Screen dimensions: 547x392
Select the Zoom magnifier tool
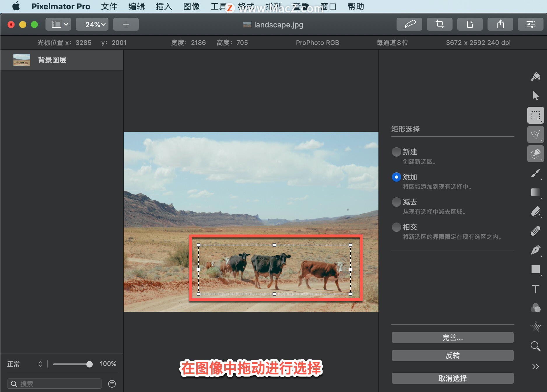535,346
